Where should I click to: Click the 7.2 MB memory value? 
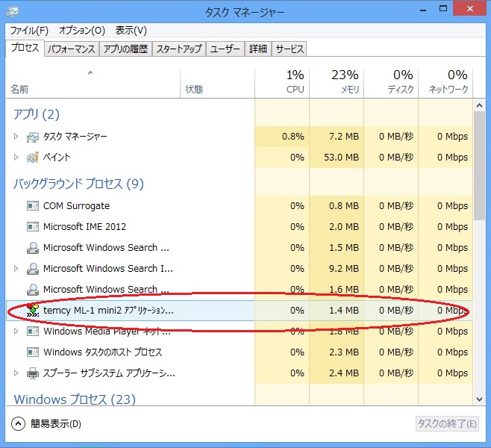pos(344,137)
